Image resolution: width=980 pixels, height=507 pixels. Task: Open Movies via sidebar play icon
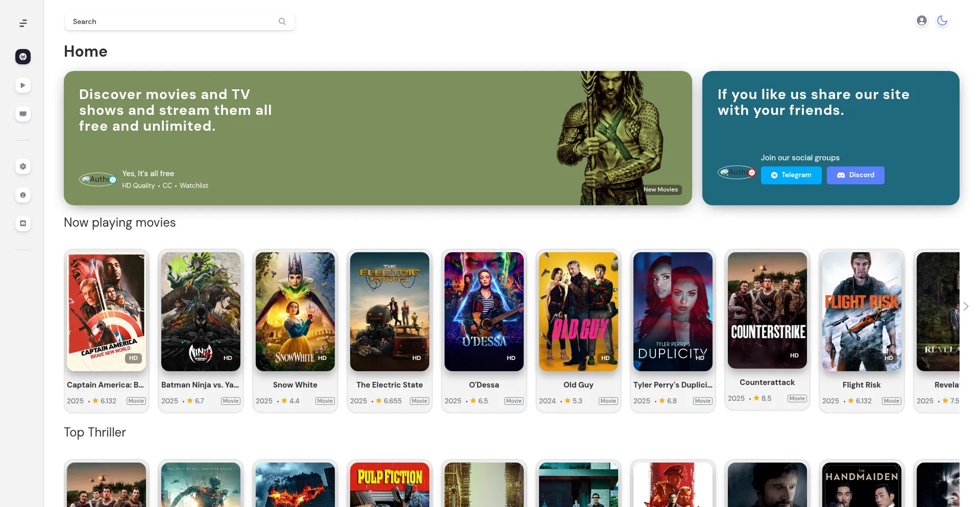pos(23,85)
